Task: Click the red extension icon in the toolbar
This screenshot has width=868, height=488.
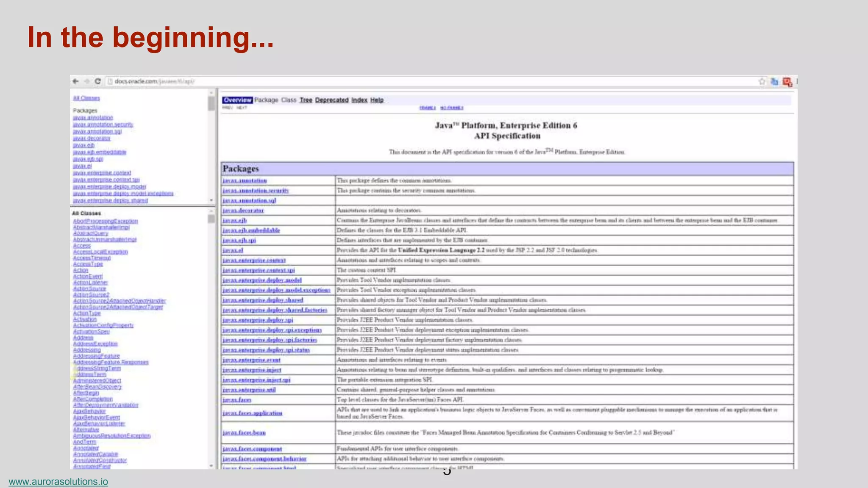Action: 787,82
